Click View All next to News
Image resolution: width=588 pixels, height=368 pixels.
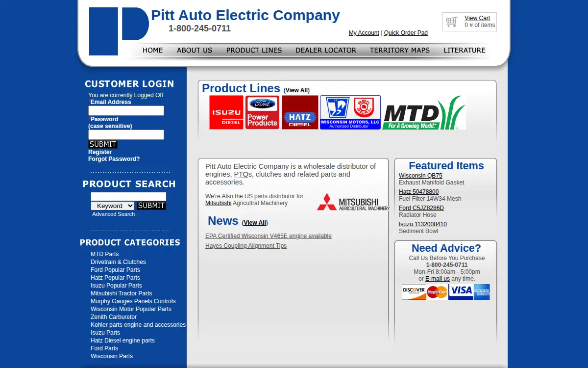[255, 223]
